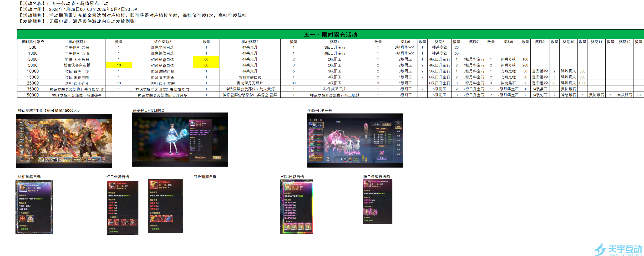Click the yellow highlighted cell showing 10
644x256 pixels.
click(119, 65)
